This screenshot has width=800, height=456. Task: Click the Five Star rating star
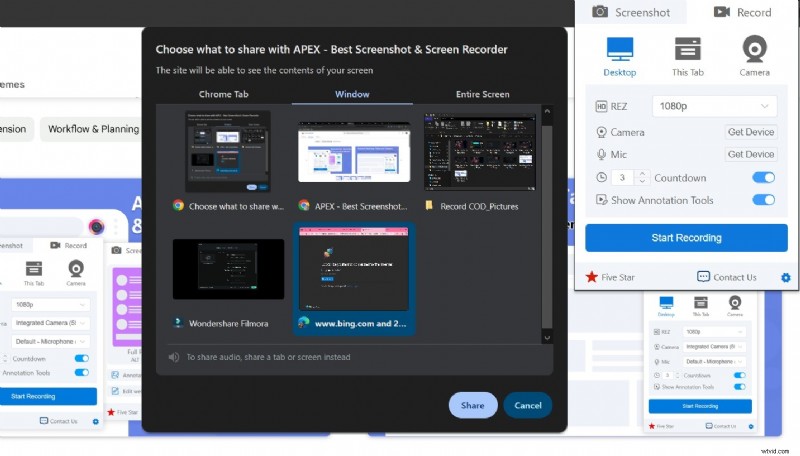[x=592, y=277]
